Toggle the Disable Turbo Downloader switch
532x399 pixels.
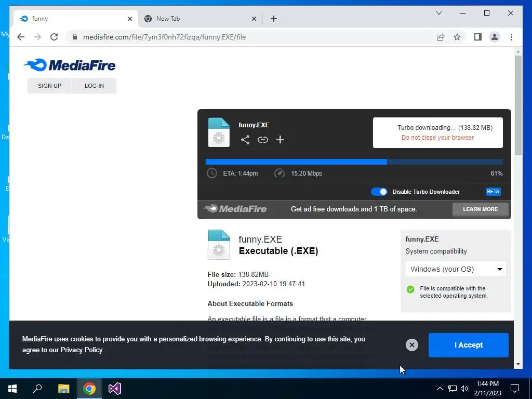(379, 192)
